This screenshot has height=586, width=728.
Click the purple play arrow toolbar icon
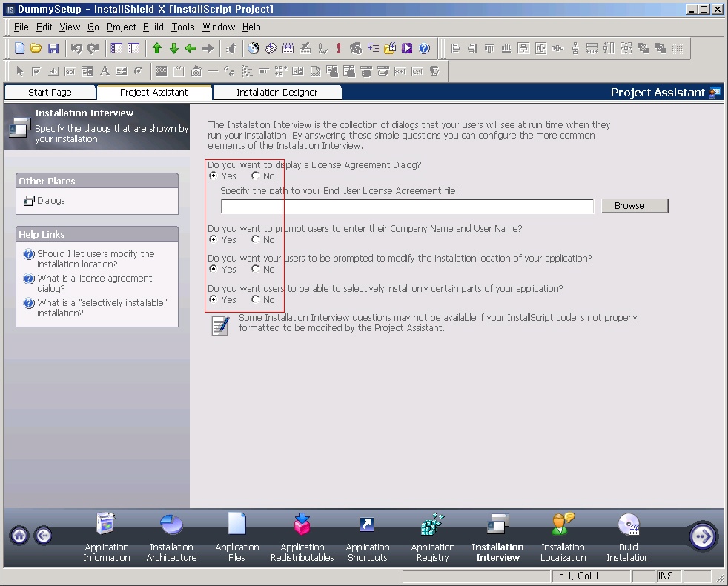[x=407, y=48]
